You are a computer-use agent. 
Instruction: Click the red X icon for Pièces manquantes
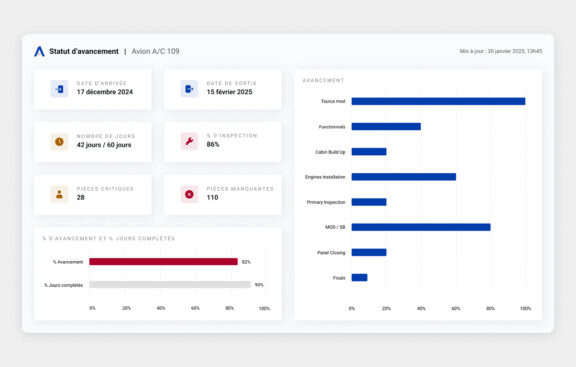(189, 194)
